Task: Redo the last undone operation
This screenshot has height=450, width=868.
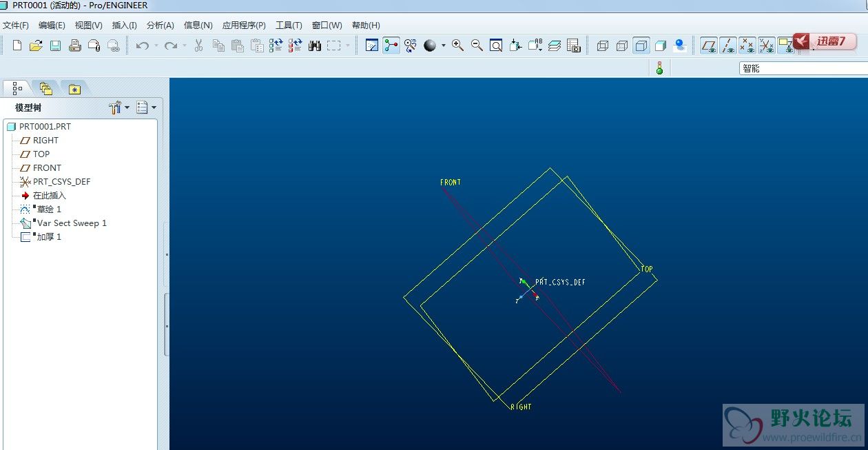Action: (171, 45)
